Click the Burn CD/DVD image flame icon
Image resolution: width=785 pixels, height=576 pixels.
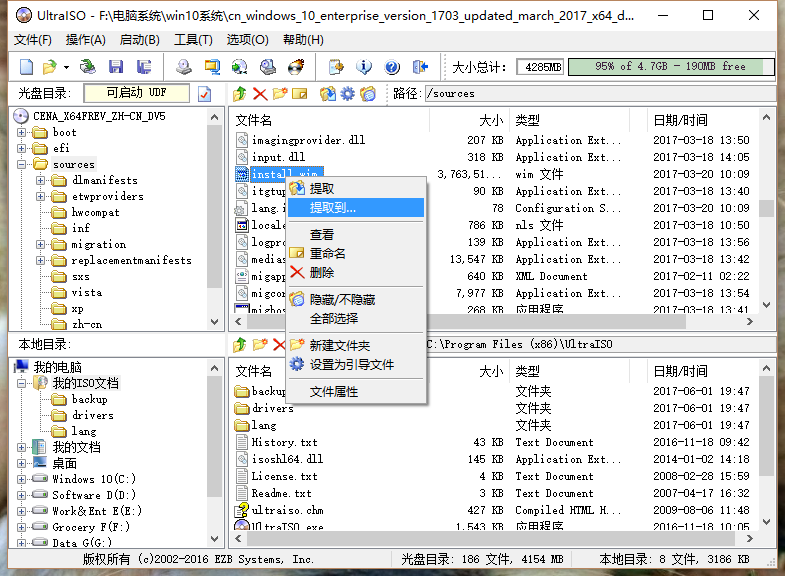tap(296, 67)
